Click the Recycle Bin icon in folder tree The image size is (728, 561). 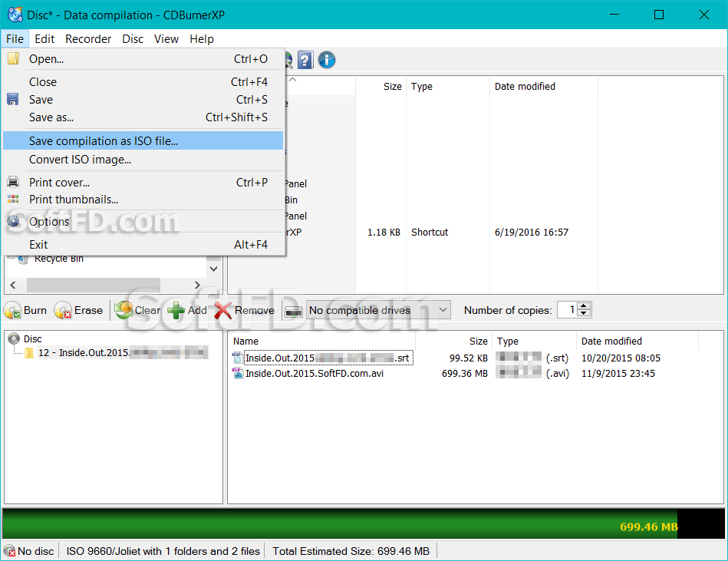coord(23,259)
